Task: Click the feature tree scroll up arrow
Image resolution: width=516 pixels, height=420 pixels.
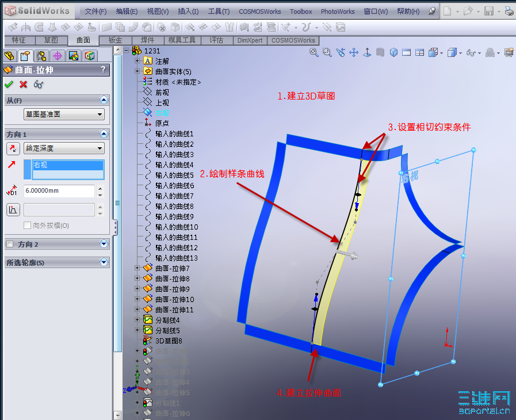Action: [118, 50]
